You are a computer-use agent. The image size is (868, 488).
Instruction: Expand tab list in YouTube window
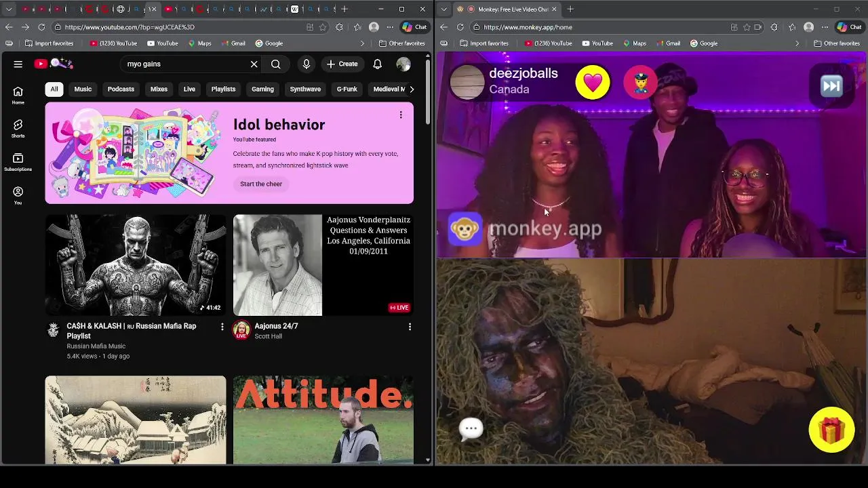point(9,9)
